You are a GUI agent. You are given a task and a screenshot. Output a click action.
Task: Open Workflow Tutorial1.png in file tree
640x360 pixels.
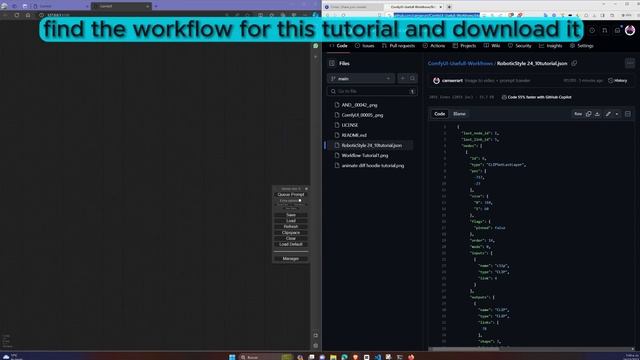(365, 156)
